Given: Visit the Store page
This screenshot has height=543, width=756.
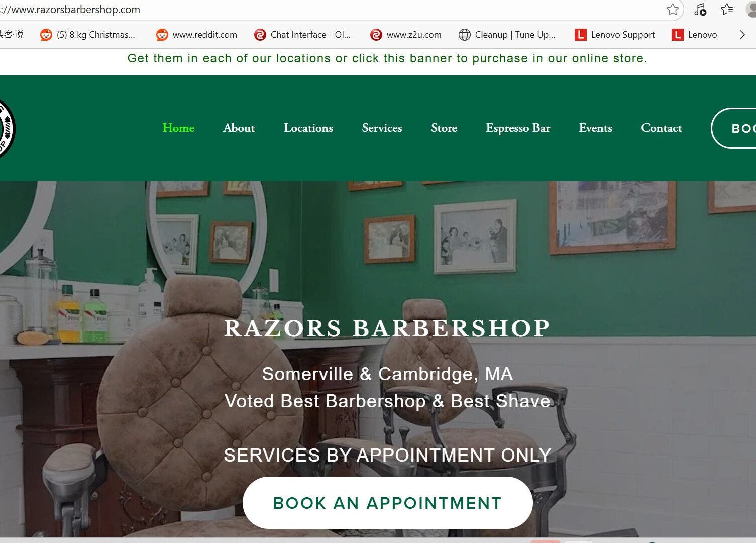Looking at the screenshot, I should 444,128.
